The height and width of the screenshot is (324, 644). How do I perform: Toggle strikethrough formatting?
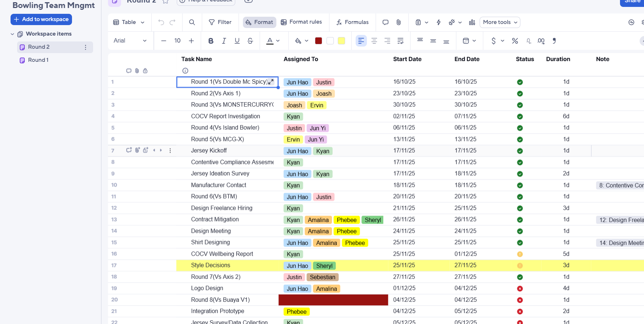point(250,41)
